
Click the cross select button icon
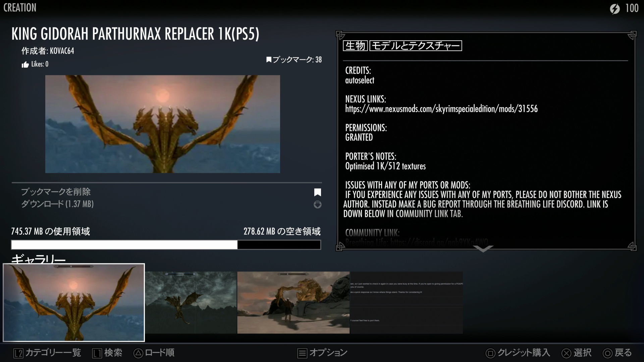566,353
